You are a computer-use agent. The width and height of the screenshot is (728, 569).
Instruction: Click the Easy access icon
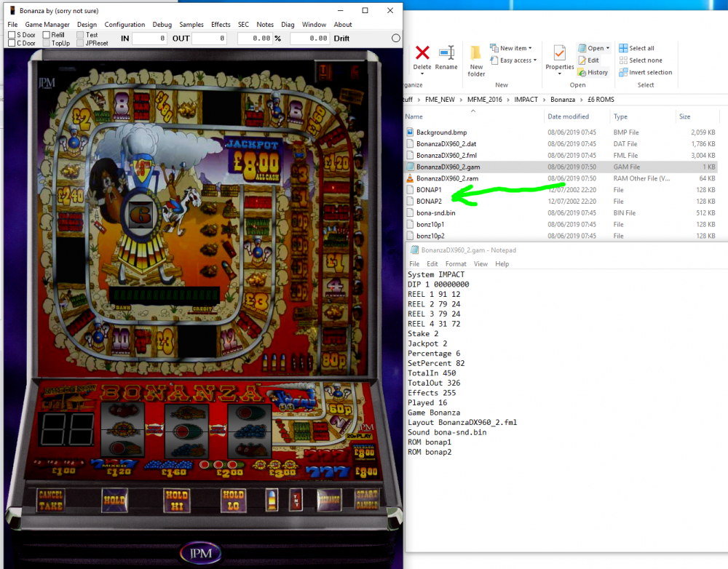tap(494, 60)
